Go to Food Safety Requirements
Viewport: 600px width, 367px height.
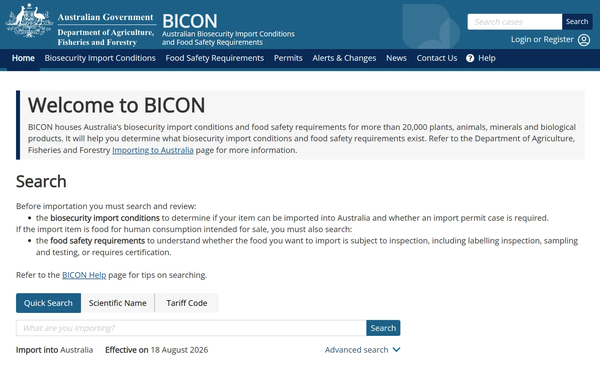(215, 58)
